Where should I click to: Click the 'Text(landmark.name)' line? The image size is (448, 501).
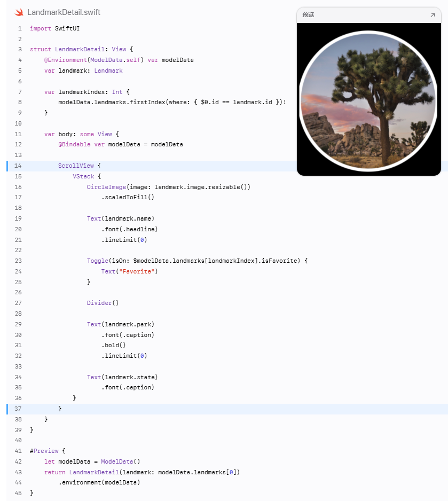coord(121,218)
